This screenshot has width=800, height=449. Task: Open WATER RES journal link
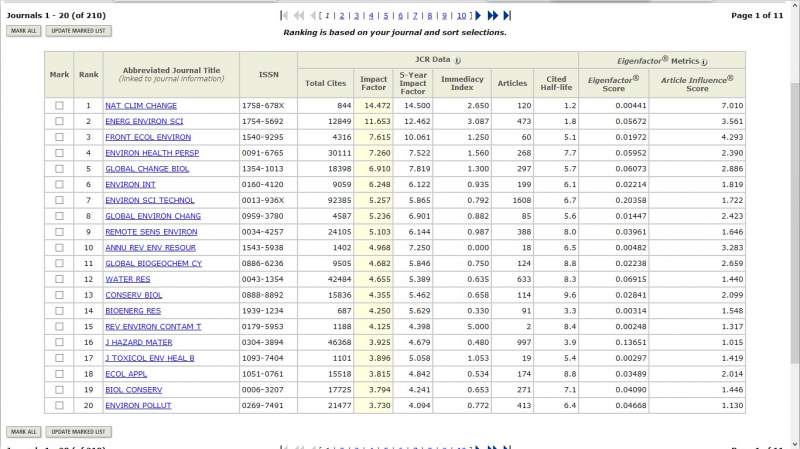point(128,279)
